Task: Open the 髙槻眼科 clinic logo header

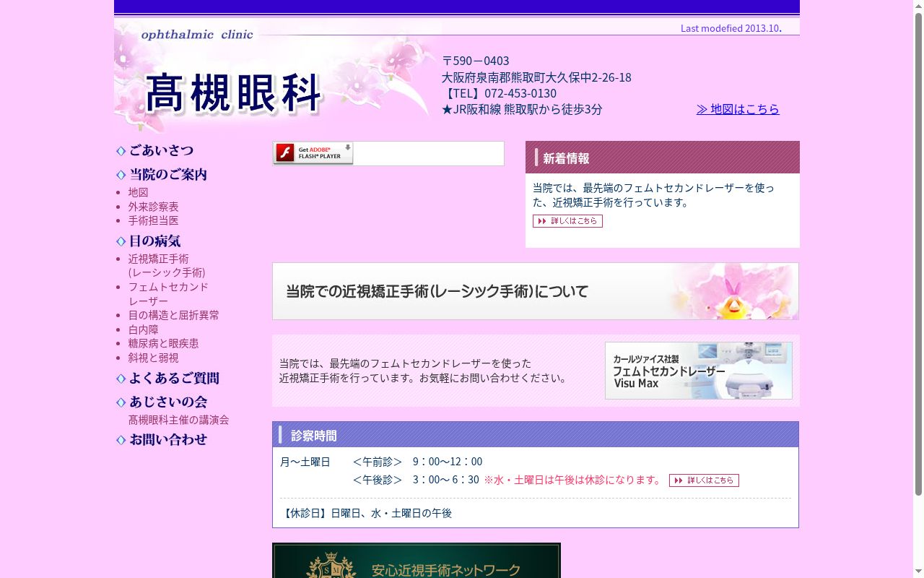Action: [x=277, y=77]
